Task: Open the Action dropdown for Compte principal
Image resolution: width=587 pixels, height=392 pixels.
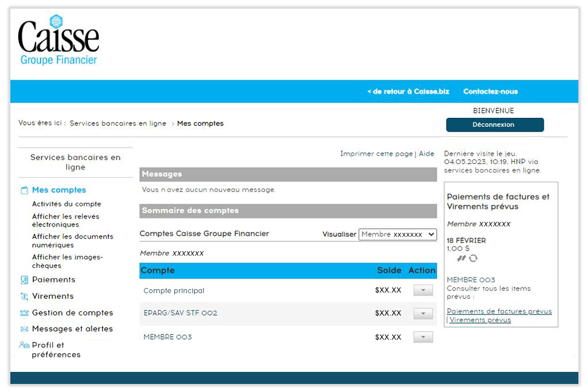Action: coord(423,290)
